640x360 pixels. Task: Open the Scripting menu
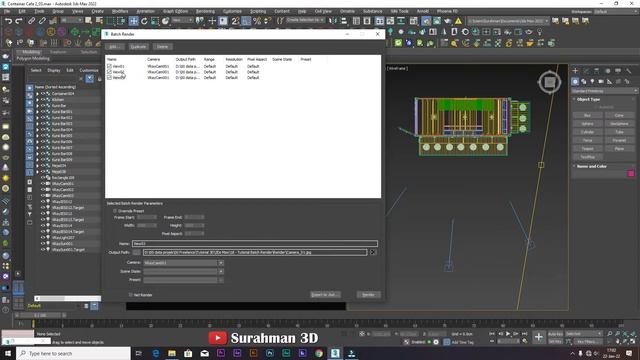[x=258, y=11]
